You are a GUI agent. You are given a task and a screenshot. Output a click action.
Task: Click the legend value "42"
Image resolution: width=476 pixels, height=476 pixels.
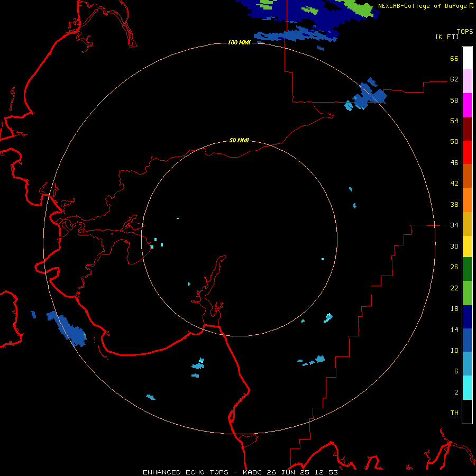click(454, 184)
